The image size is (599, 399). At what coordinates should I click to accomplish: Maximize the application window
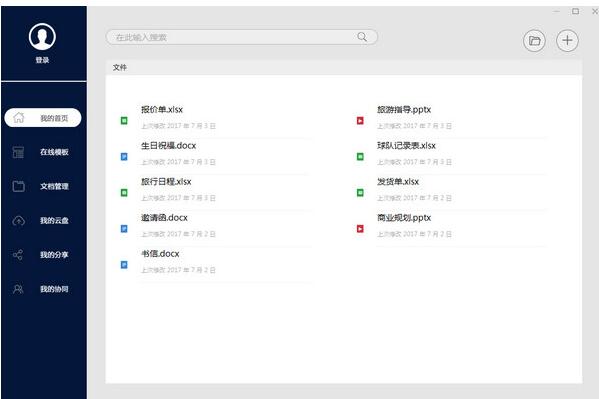[x=575, y=11]
